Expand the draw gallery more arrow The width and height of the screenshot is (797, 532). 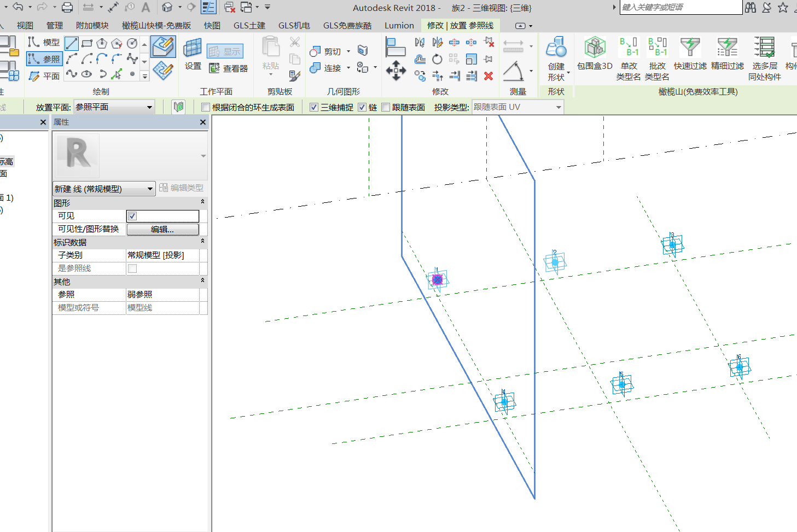point(144,77)
